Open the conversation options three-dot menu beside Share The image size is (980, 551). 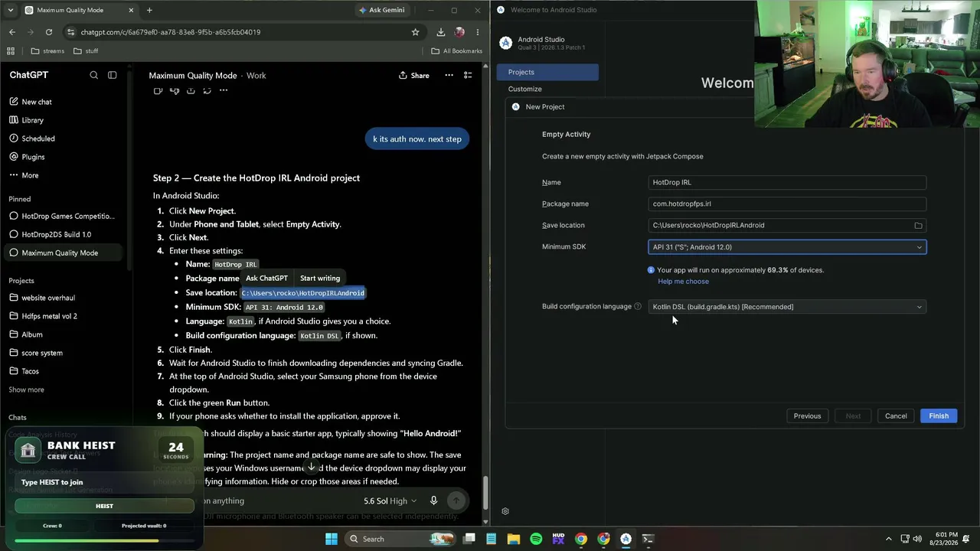449,75
